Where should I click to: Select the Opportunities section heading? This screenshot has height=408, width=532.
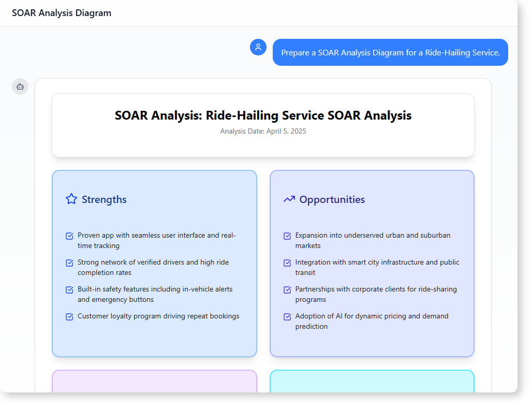332,199
